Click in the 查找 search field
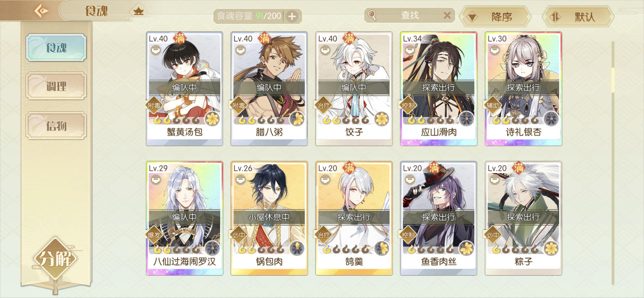 pyautogui.click(x=410, y=15)
